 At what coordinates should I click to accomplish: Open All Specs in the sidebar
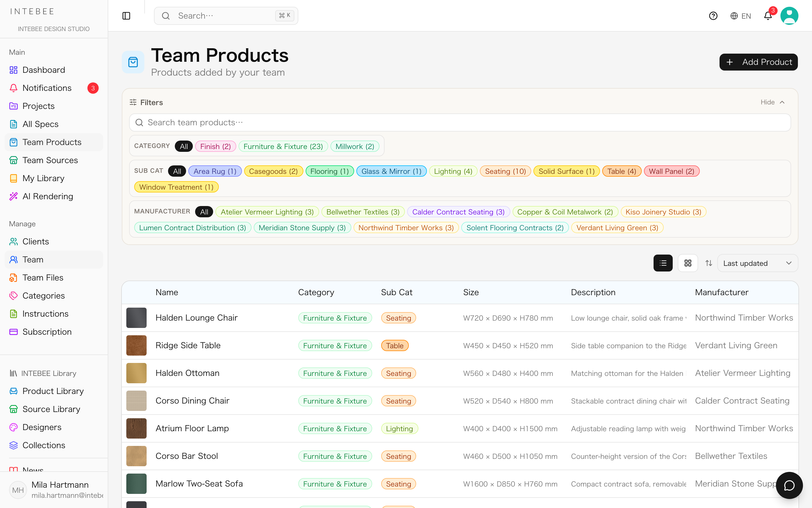coord(54,124)
